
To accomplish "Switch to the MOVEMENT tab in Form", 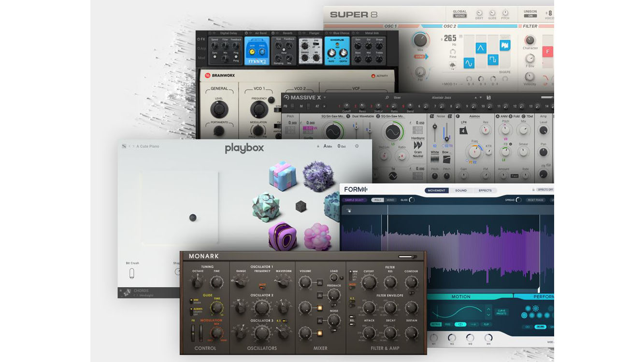I will click(x=437, y=190).
